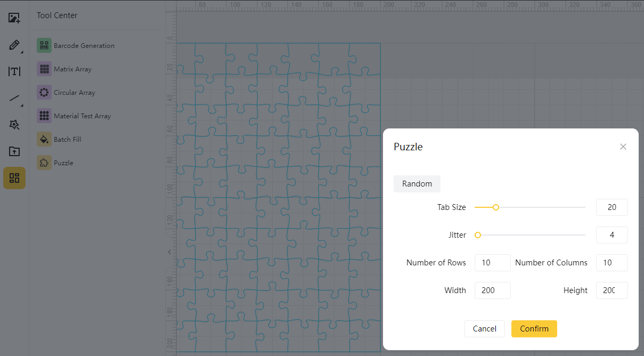
Task: Click the Material Test Array icon
Action: [x=44, y=116]
